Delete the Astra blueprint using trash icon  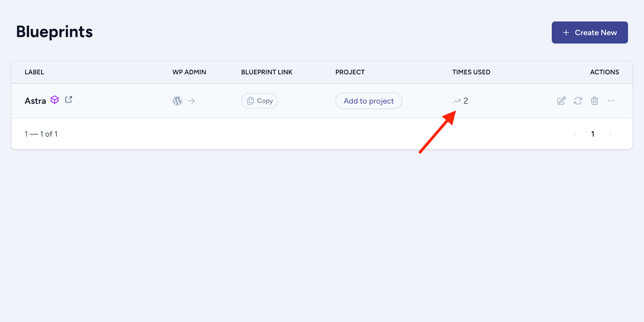594,101
